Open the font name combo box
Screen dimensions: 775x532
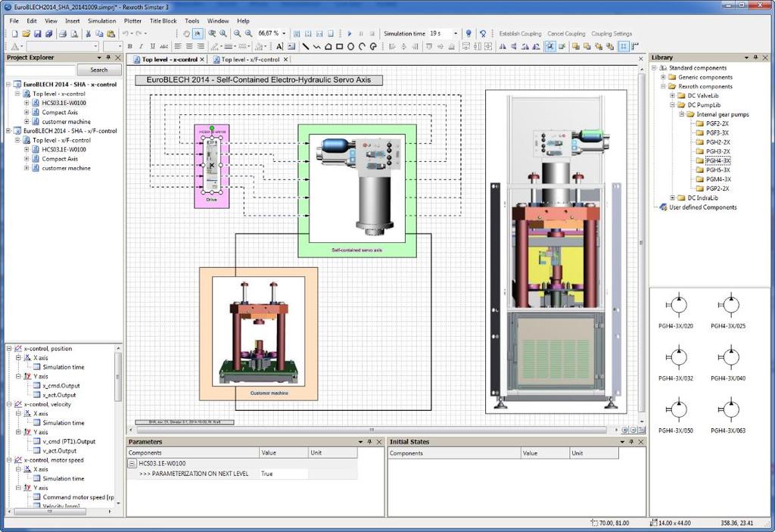pyautogui.click(x=62, y=46)
